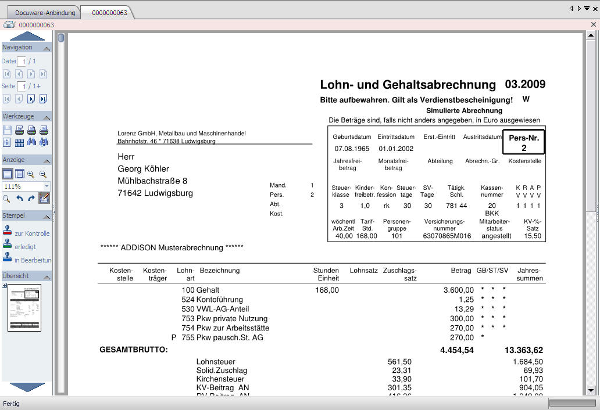Click the document info icon below save
Viewport: 600px width, 410px height.
(x=7, y=142)
